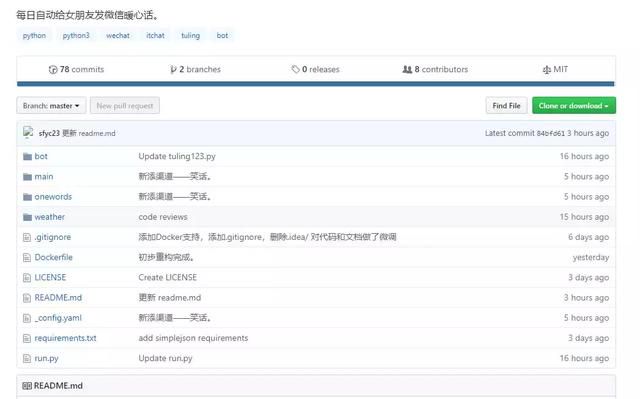Open the 8 contributors tab
This screenshot has height=399, width=640.
click(x=435, y=69)
